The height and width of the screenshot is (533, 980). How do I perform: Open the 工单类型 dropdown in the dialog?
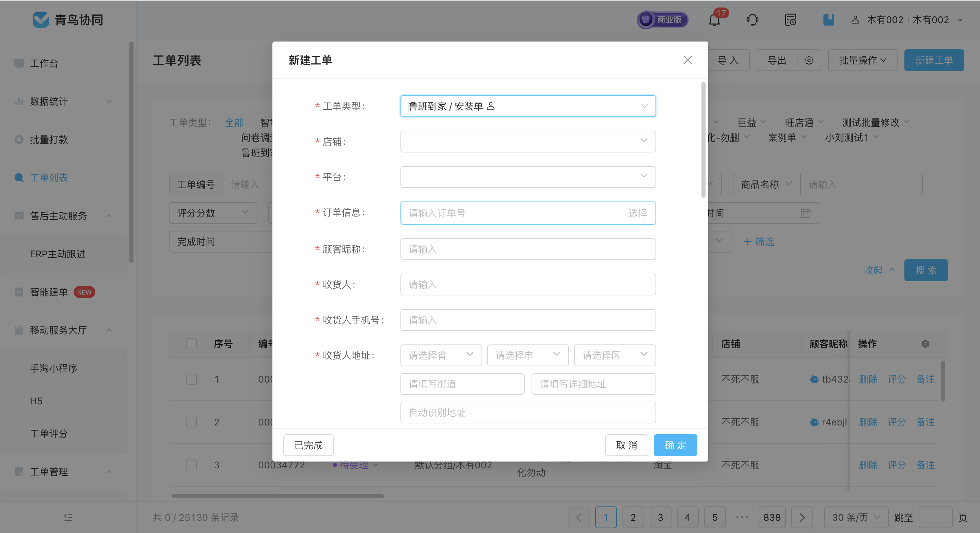pos(528,106)
